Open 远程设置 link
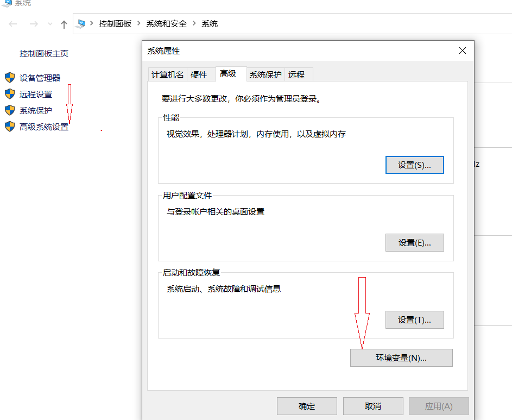The height and width of the screenshot is (420, 512). coord(36,94)
